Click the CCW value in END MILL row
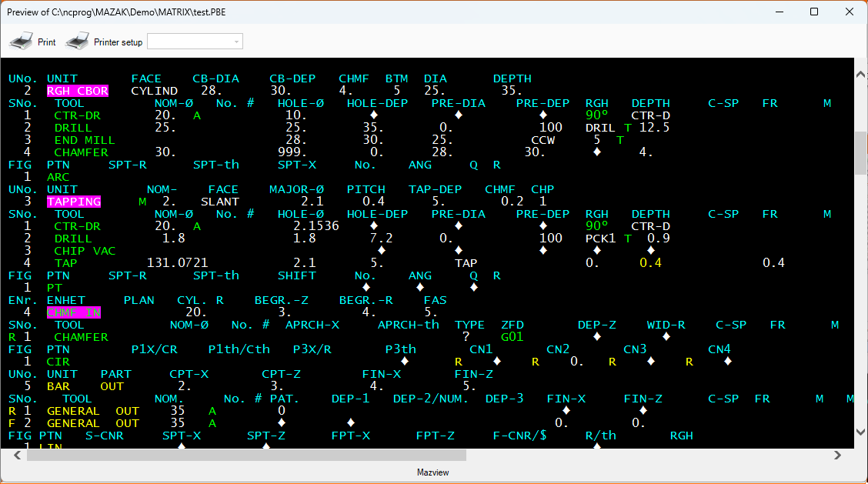 (x=543, y=140)
